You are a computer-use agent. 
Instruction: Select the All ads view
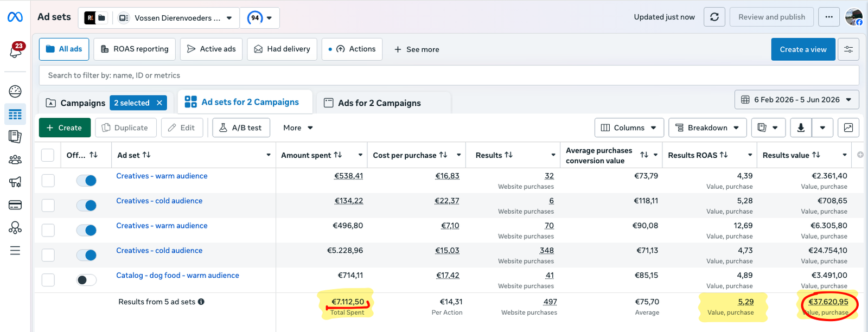click(64, 49)
